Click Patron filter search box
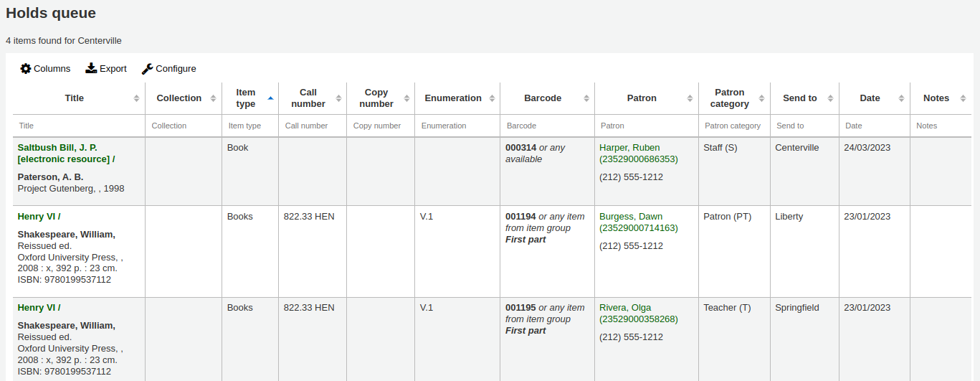980x381 pixels. pyautogui.click(x=645, y=126)
